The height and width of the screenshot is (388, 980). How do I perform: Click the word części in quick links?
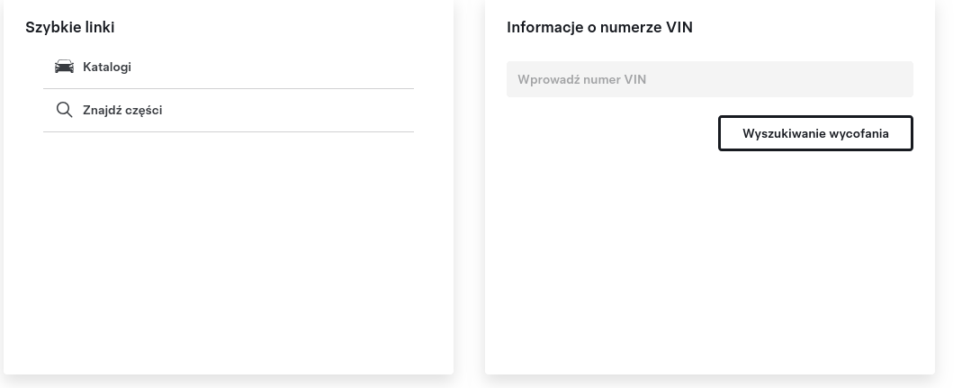pos(142,111)
